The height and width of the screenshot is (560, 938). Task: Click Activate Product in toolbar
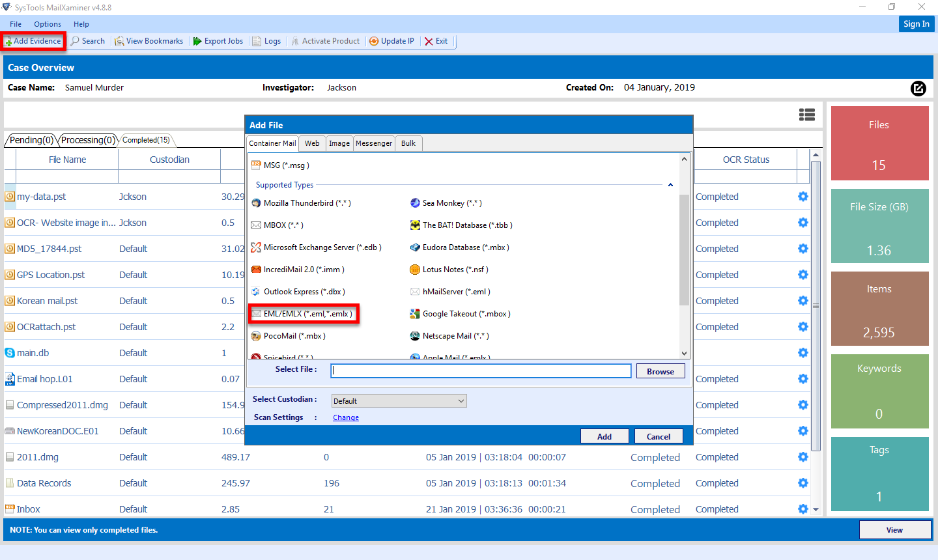coord(326,41)
